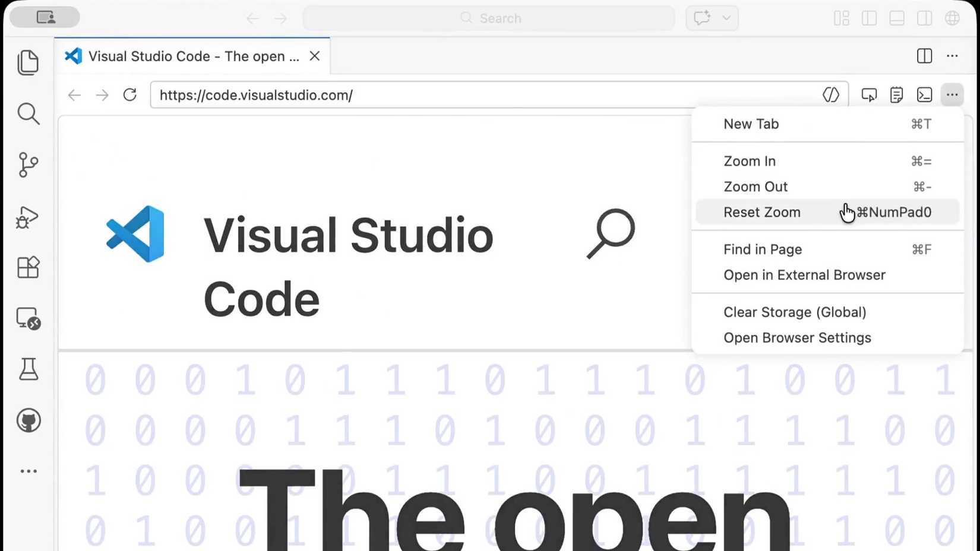Click the accounts button at top left

46,17
